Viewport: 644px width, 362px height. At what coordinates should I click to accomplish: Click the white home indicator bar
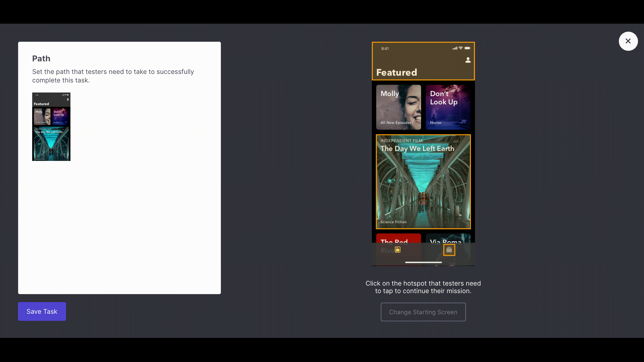click(423, 262)
